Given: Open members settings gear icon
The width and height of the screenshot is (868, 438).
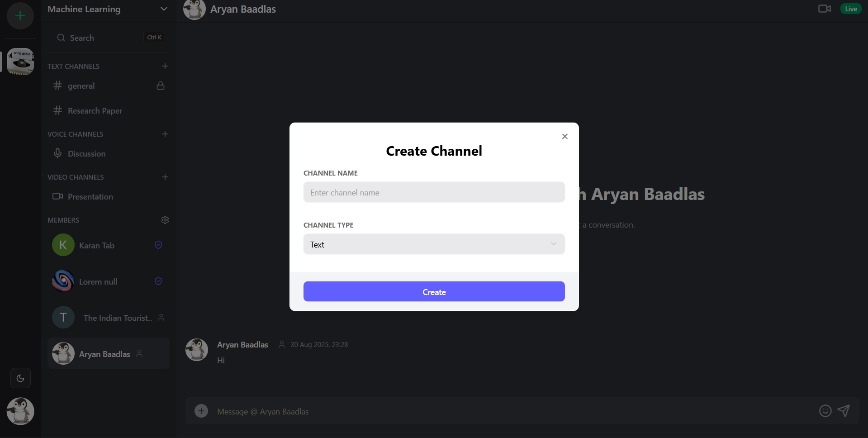Looking at the screenshot, I should (165, 220).
